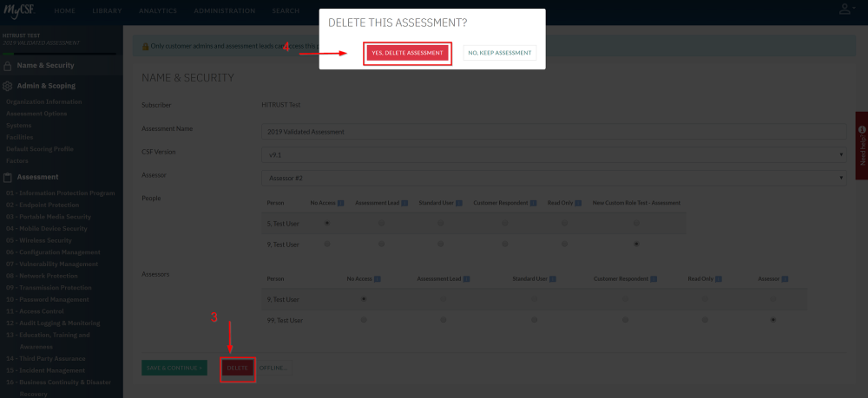This screenshot has height=398, width=868.
Task: Select Assessment Lead for 5, Test User
Action: click(381, 224)
